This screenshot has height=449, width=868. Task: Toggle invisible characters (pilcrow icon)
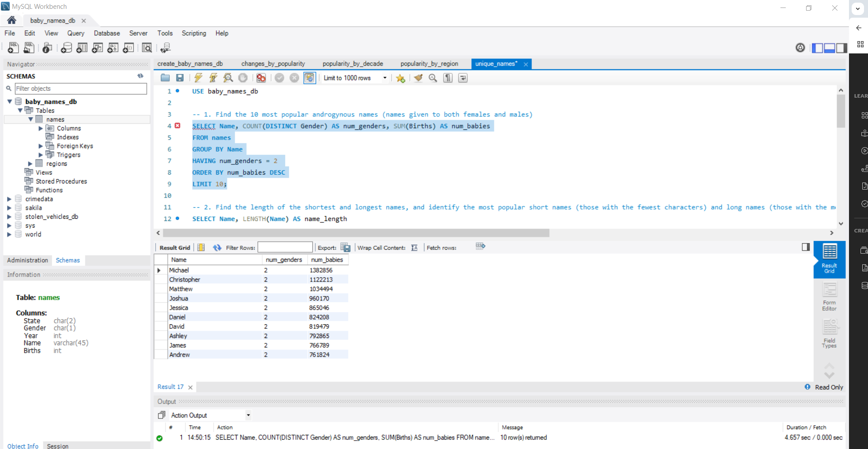448,78
